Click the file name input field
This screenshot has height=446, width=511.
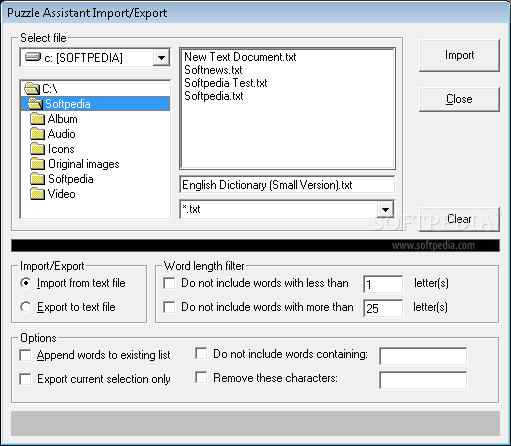pyautogui.click(x=287, y=185)
